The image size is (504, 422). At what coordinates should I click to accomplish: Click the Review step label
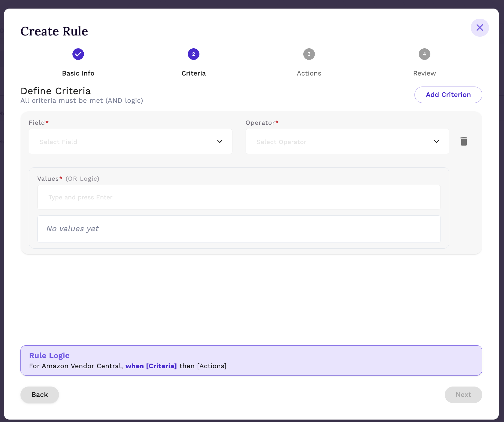click(425, 73)
